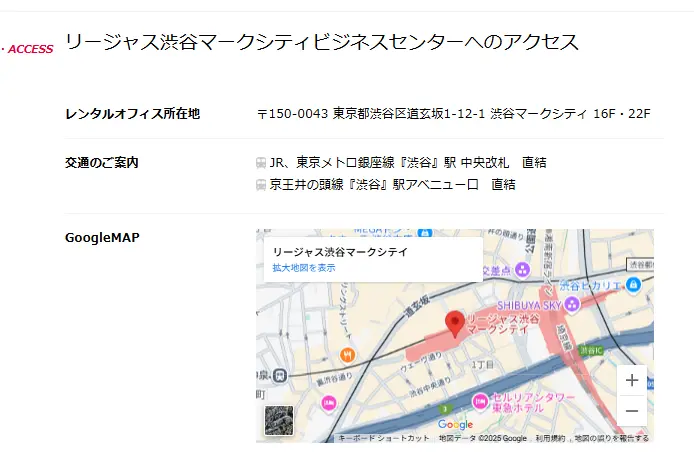Switch to satellite view thumbnail on map
The height and width of the screenshot is (455, 694).
pos(279,420)
